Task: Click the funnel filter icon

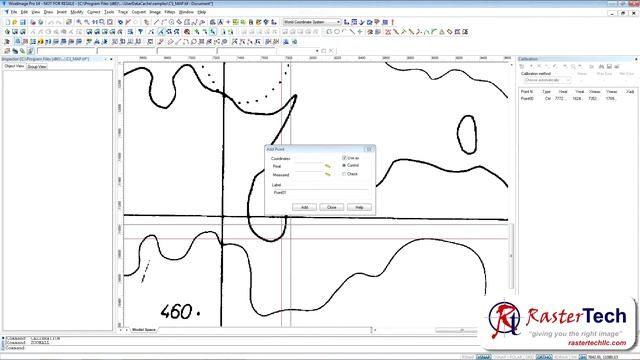Action: click(x=141, y=32)
